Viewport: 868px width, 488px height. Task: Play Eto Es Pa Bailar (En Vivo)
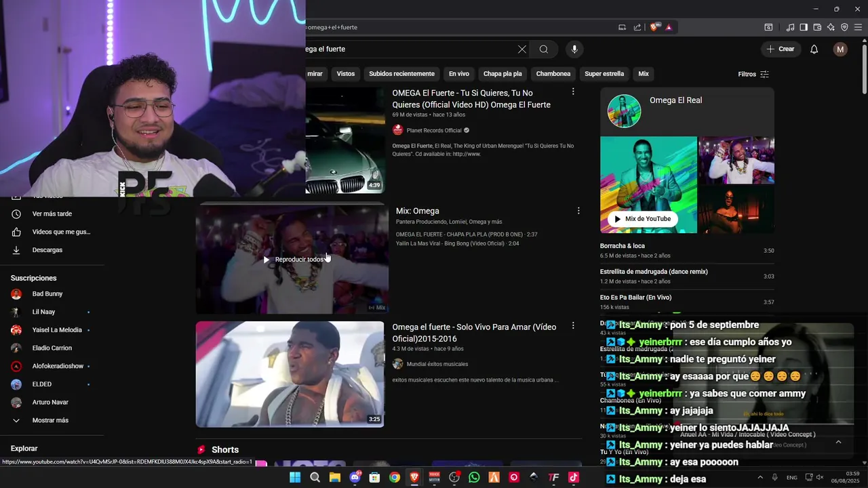point(687,302)
